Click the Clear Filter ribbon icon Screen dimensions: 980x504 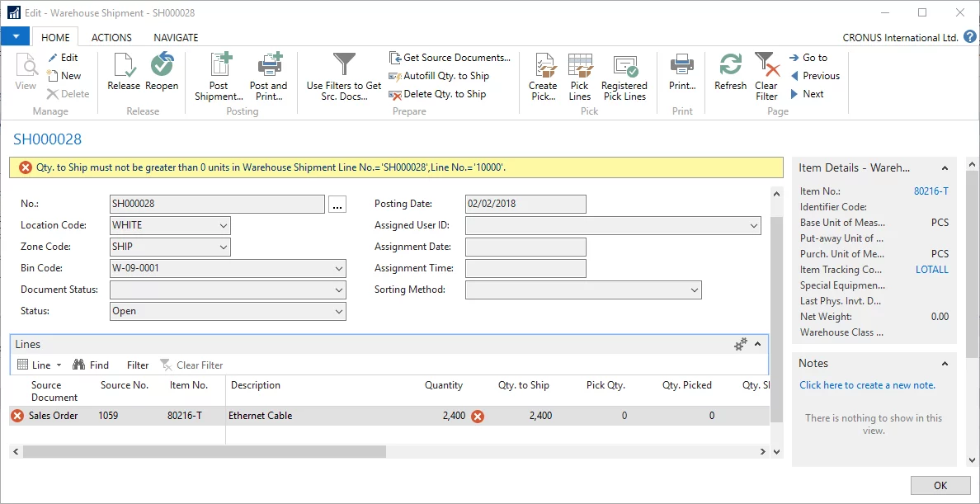pos(766,76)
